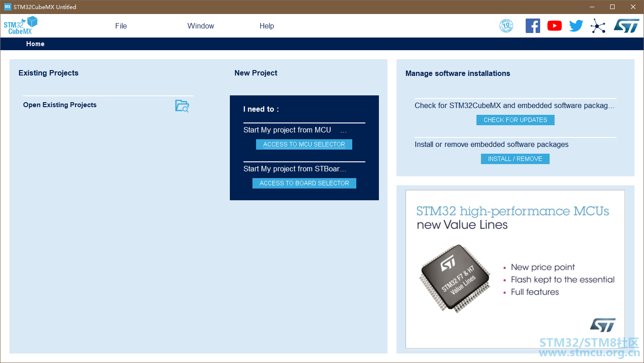Open the STM32 Value Lines advertisement banner

coord(515,269)
